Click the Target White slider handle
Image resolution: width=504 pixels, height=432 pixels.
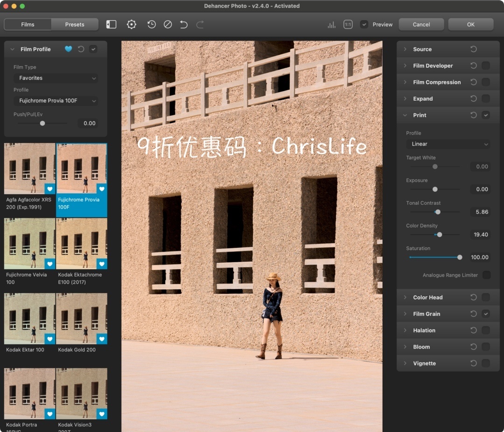[x=435, y=167]
